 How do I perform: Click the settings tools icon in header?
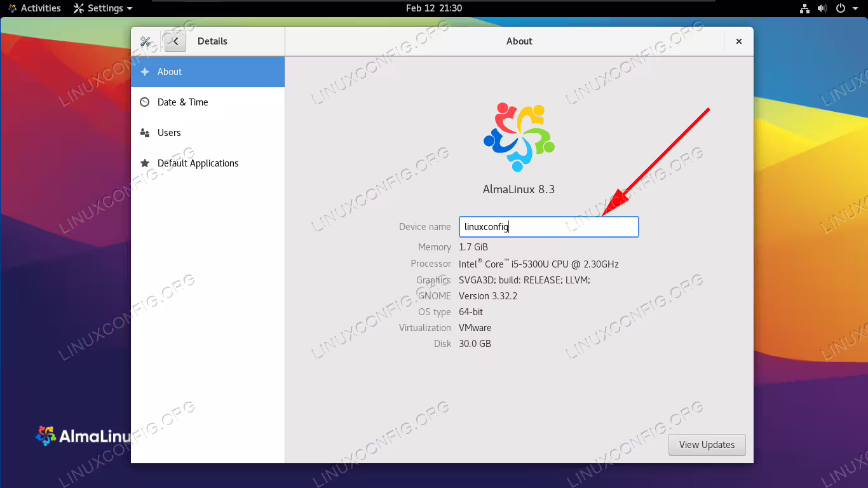click(146, 41)
